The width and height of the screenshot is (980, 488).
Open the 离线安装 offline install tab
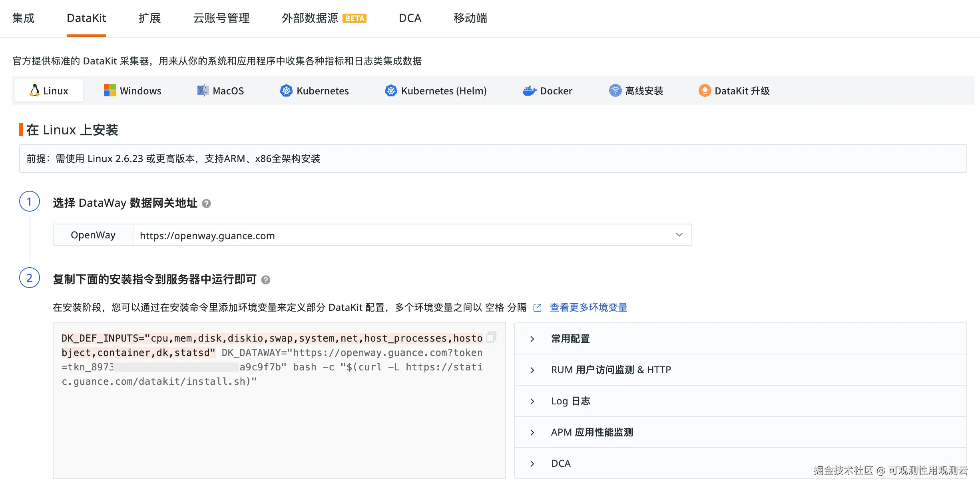636,91
